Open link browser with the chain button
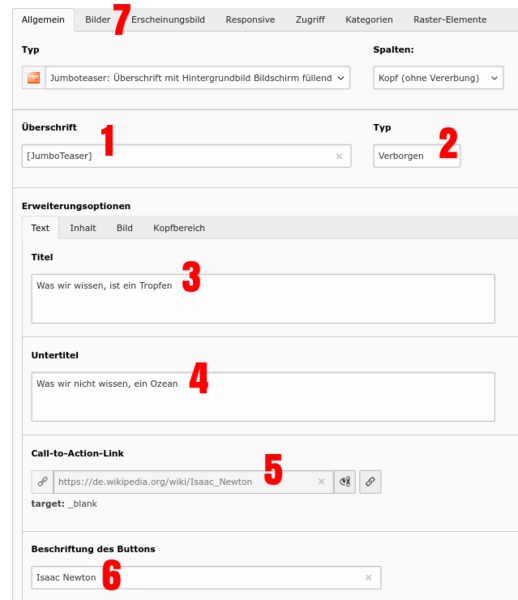 [370, 482]
